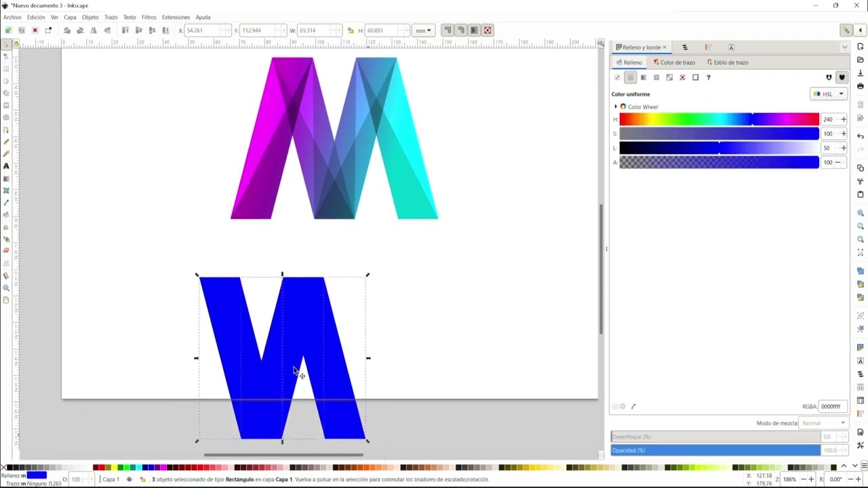Select Linear gradient fill type
The width and height of the screenshot is (868, 488).
pos(643,77)
